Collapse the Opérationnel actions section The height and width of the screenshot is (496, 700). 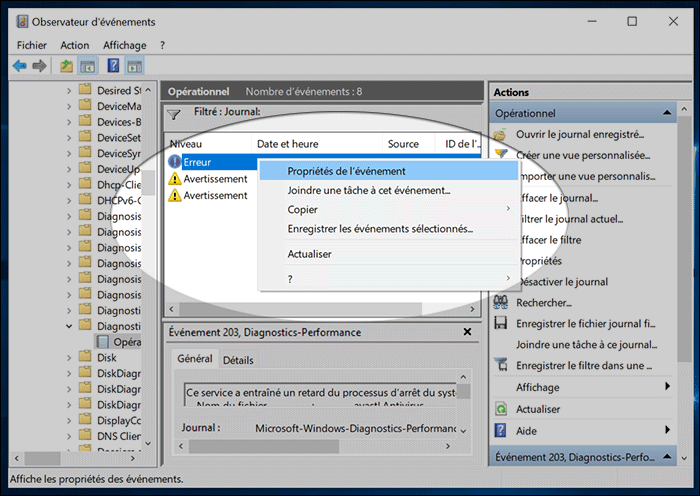[x=671, y=114]
